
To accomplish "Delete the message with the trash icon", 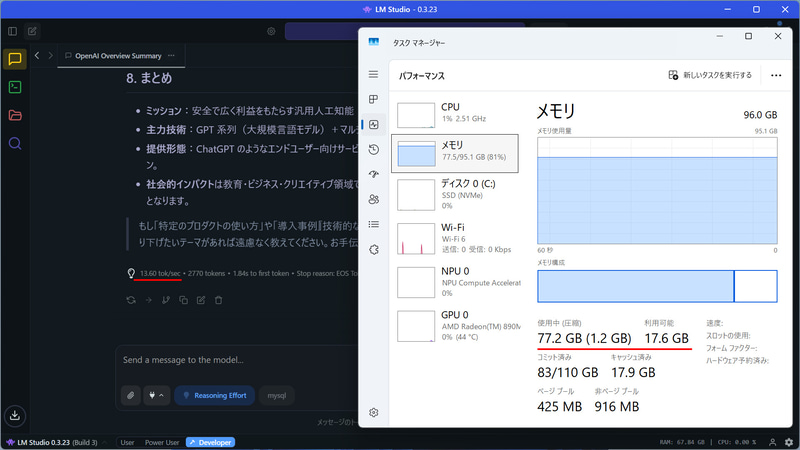I will pyautogui.click(x=218, y=300).
